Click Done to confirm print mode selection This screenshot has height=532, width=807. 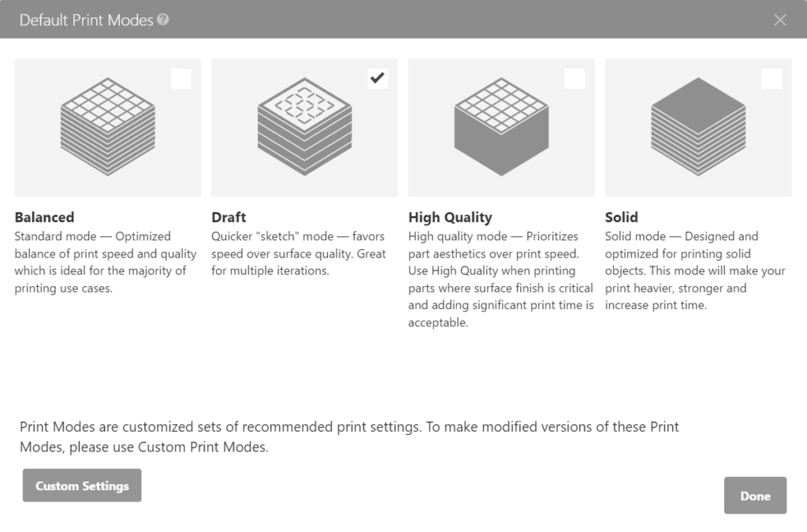point(754,496)
